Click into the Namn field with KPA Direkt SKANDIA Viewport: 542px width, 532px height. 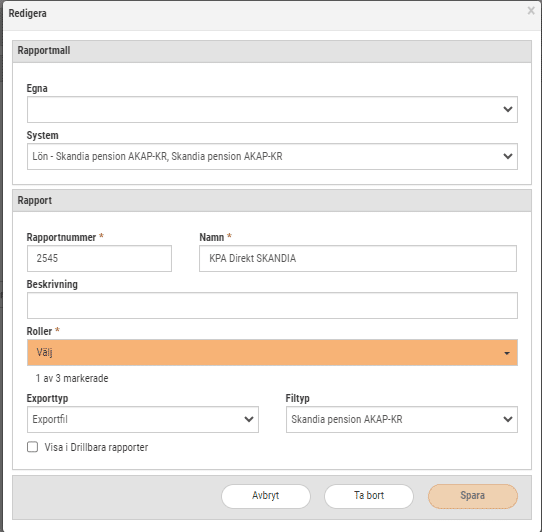click(x=358, y=258)
